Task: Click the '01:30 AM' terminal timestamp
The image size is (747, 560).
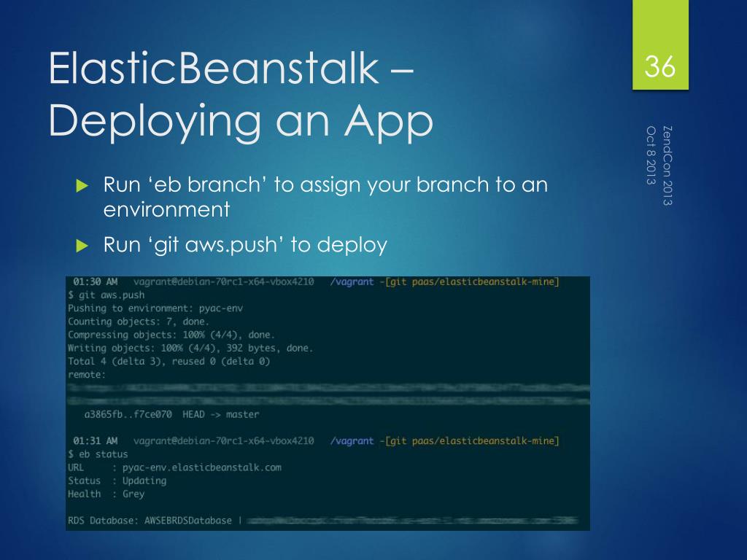Action: point(96,282)
